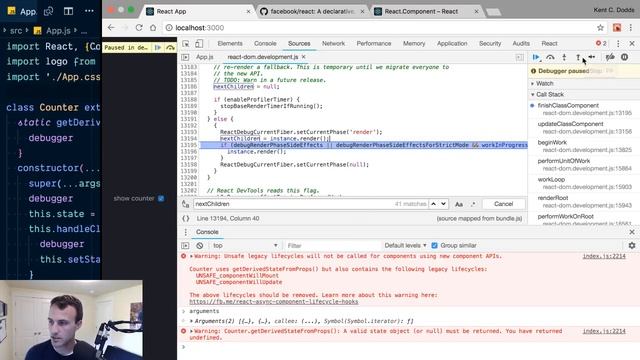Click the page step over button in overlay
Viewport: 640px width, 360px height.
coord(170,48)
